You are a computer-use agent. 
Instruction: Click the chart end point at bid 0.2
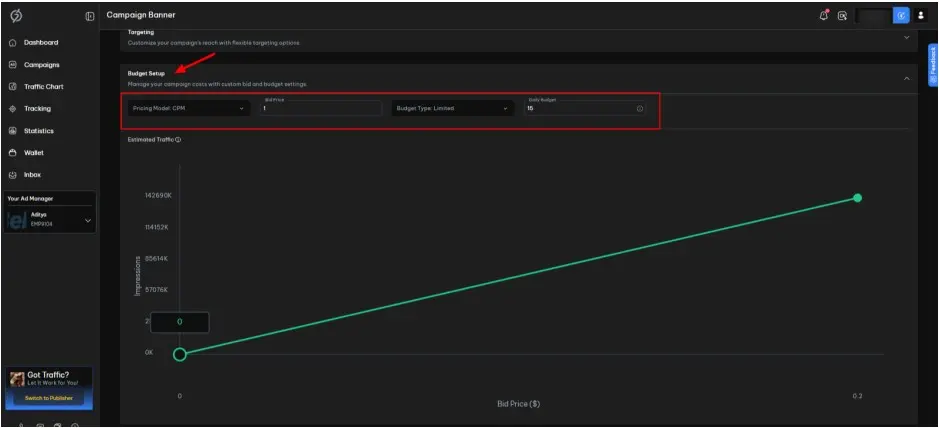click(x=858, y=198)
